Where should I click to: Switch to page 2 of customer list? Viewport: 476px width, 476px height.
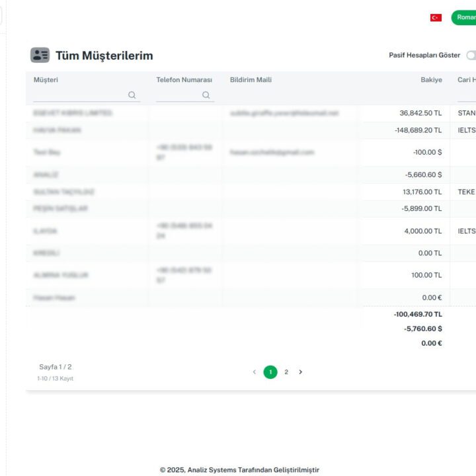[286, 372]
